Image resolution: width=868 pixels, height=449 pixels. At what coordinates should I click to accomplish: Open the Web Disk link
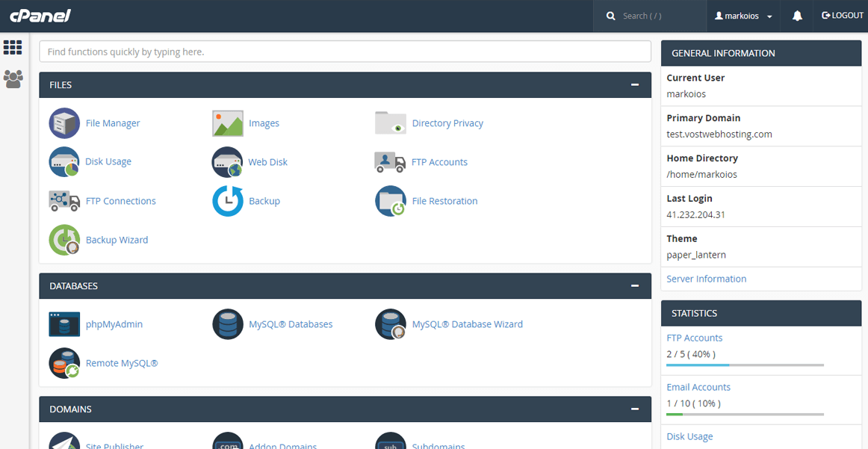pyautogui.click(x=268, y=161)
